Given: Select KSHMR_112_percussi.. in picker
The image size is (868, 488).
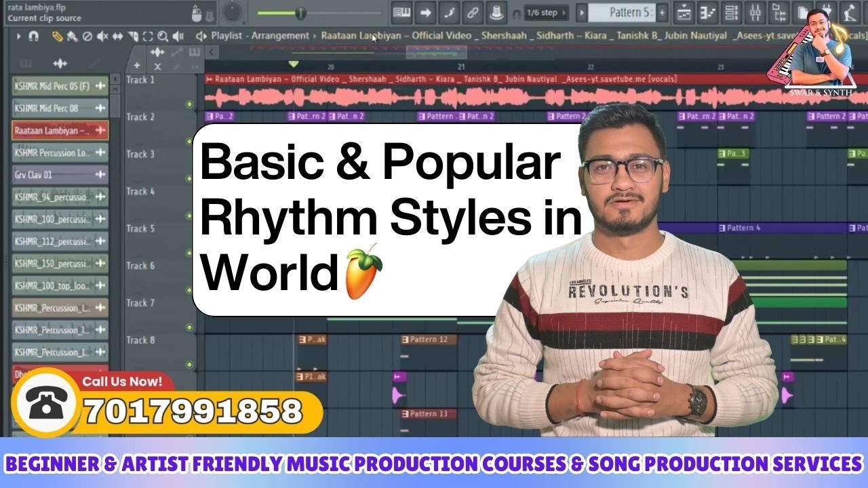Looking at the screenshot, I should point(60,241).
